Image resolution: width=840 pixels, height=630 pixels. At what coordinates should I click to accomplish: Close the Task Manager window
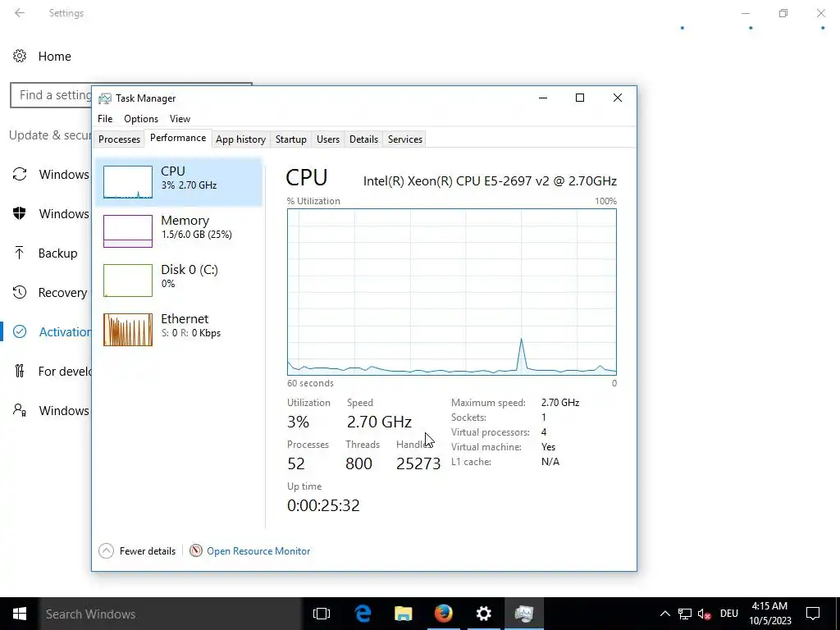(x=617, y=98)
